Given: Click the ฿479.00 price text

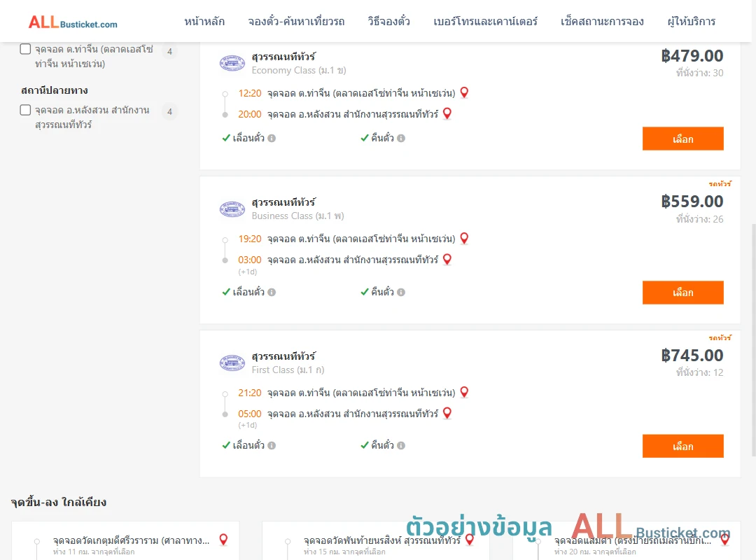Looking at the screenshot, I should pyautogui.click(x=692, y=56).
